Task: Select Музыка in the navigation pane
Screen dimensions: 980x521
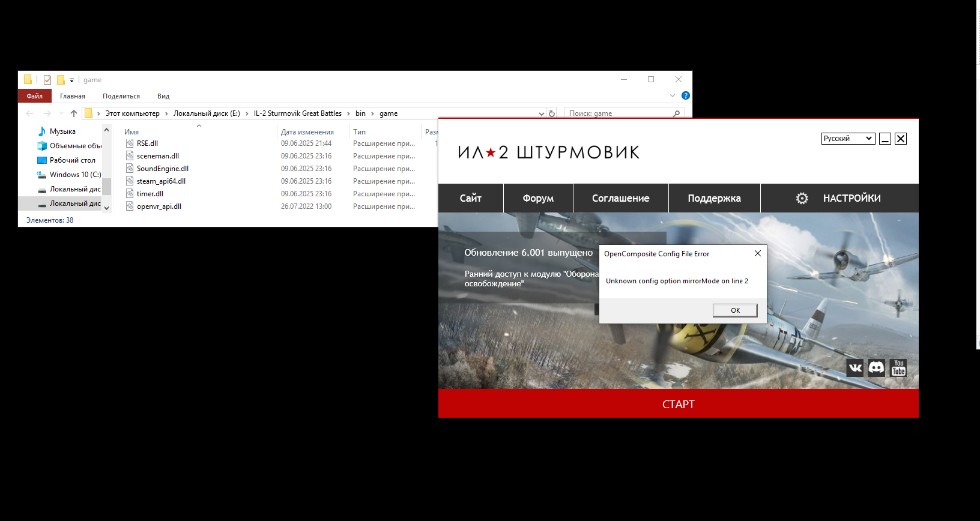Action: pos(62,131)
